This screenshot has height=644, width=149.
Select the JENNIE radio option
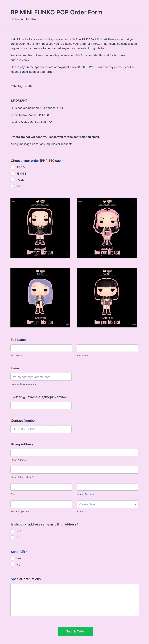(x=12, y=173)
